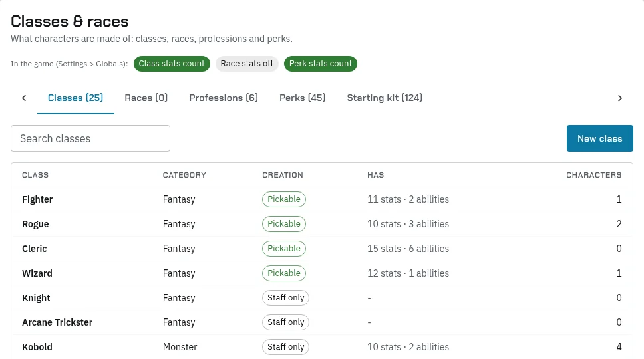Click Staff only badge for Arcane Trickster
The image size is (644, 359).
tap(285, 322)
